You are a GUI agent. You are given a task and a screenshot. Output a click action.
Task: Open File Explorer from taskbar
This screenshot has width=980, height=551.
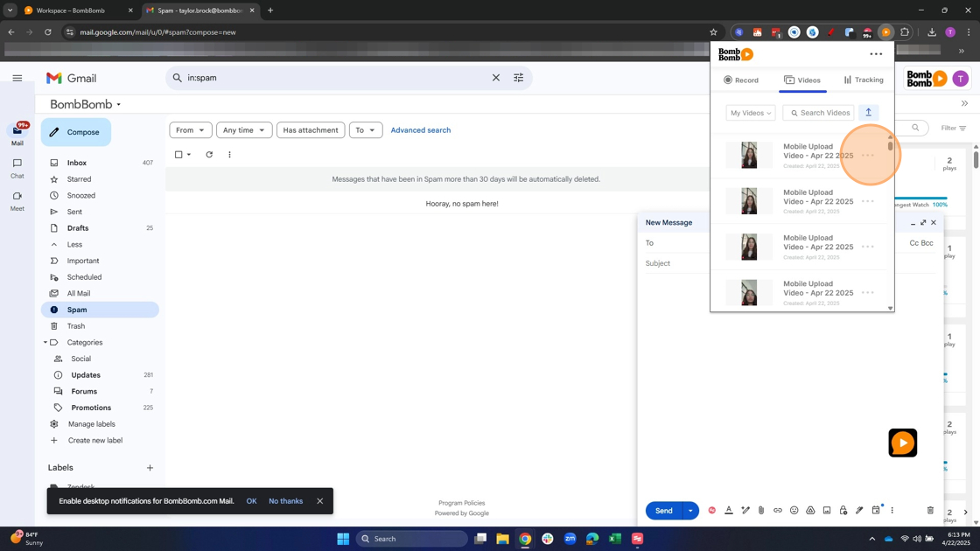[502, 539]
